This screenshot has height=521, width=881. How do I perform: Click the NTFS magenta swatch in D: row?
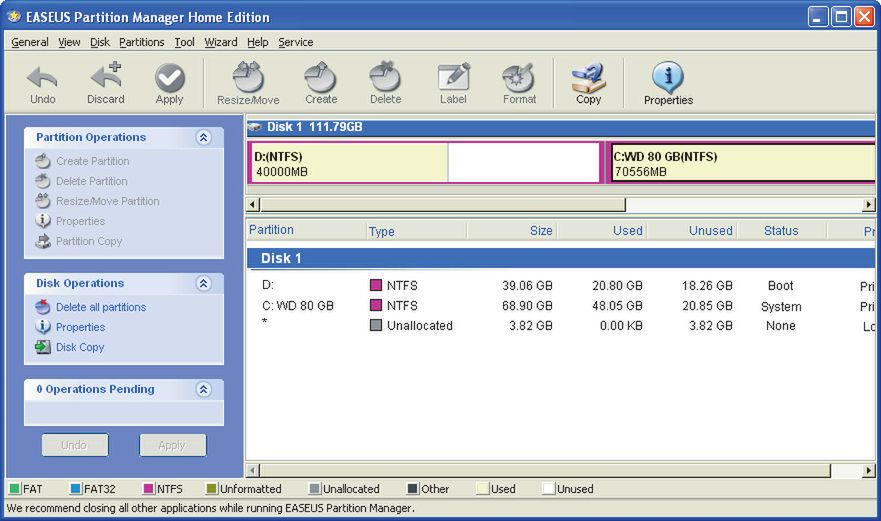coord(376,285)
